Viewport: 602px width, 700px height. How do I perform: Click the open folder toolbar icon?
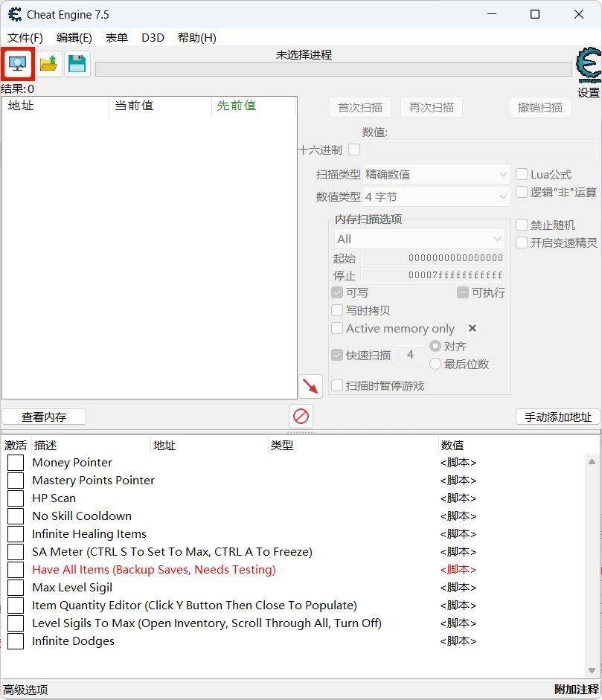tap(48, 64)
